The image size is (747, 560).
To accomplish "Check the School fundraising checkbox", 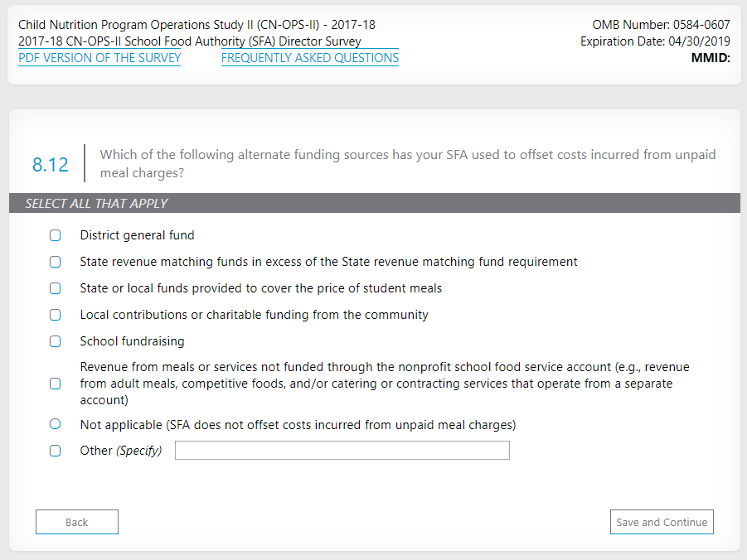I will pos(56,341).
